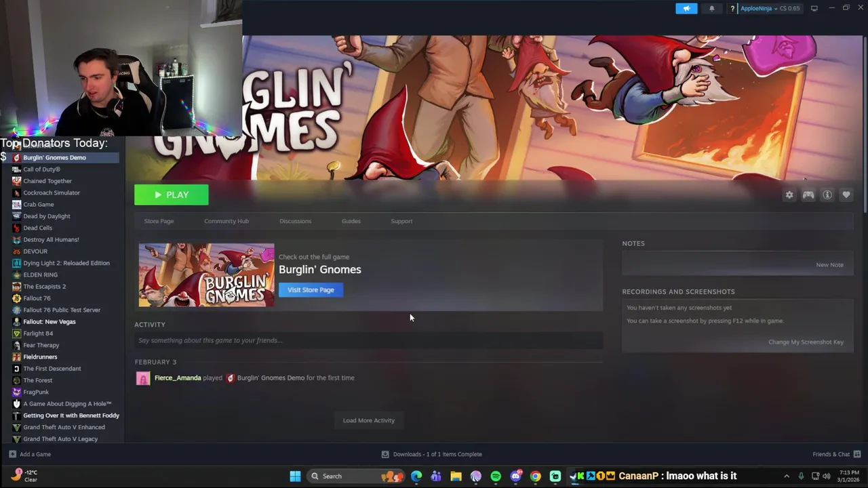Click Change My Screenshot Key

tap(806, 342)
